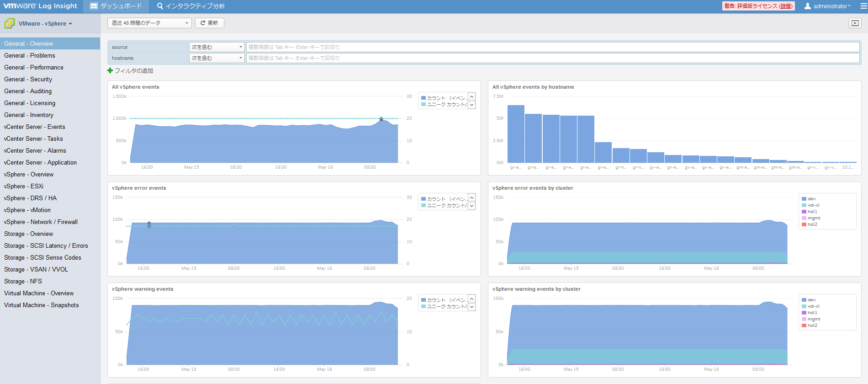Image resolution: width=868 pixels, height=384 pixels.
Task: Open vCenter Server - Events dashboard
Action: 50,127
